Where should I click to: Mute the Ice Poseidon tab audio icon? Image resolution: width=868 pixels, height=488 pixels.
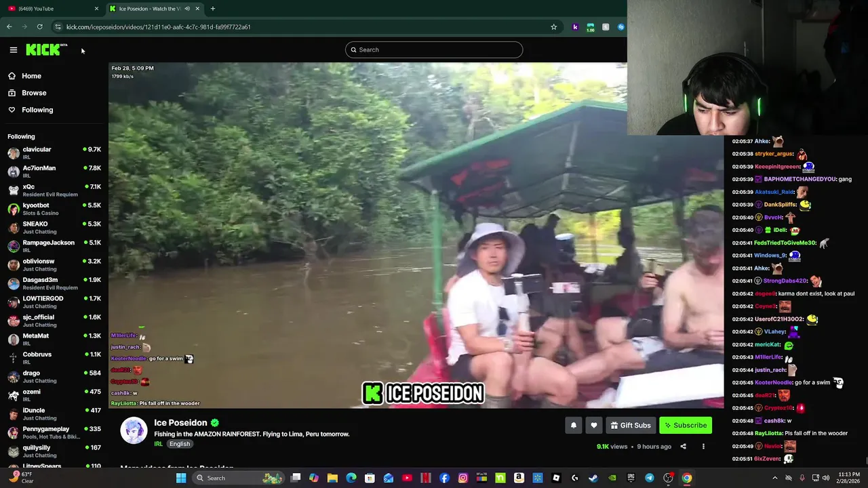187,9
